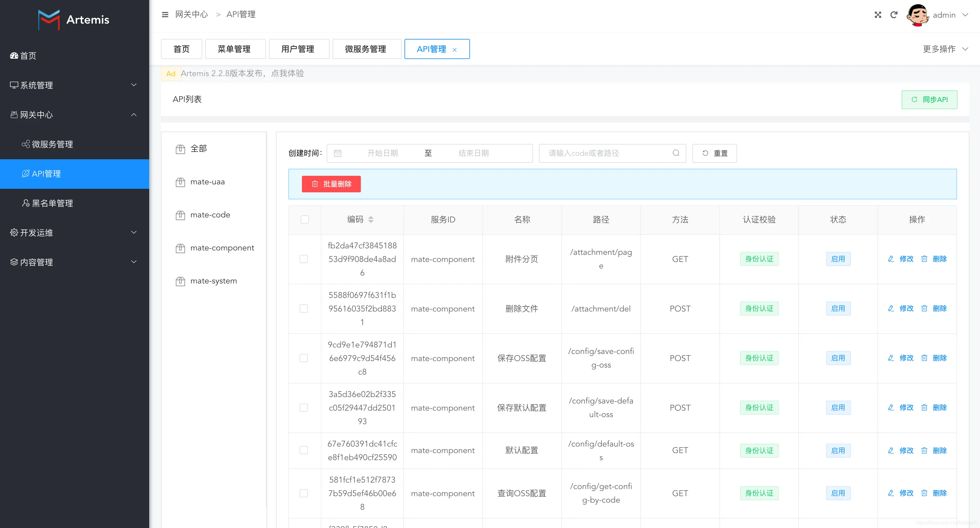Open 黑名单管理 in sidebar

click(x=52, y=203)
